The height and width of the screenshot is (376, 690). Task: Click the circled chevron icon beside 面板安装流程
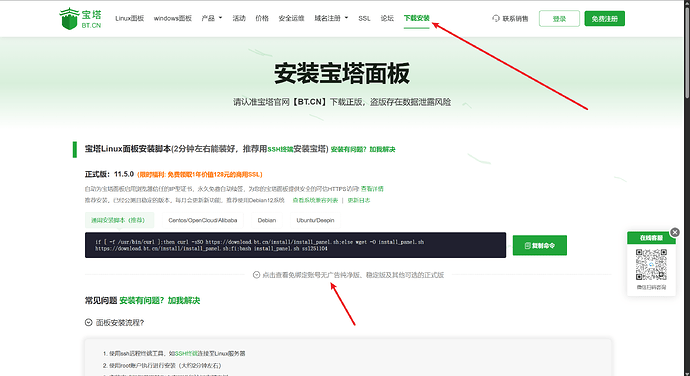click(88, 323)
